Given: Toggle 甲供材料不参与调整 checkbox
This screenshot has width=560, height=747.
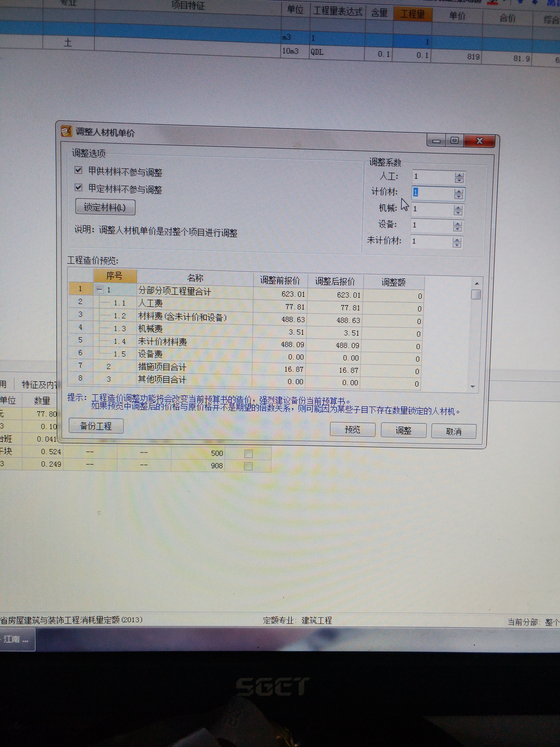Looking at the screenshot, I should (78, 170).
